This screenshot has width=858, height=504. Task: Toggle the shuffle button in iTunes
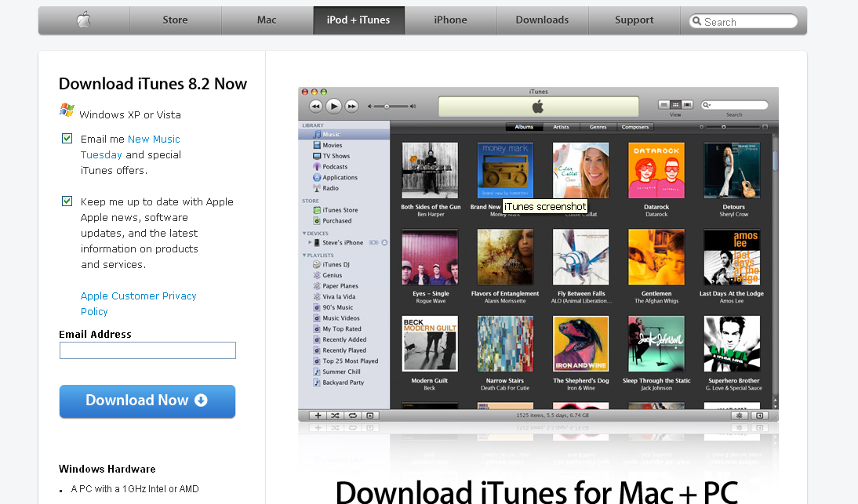(x=335, y=415)
